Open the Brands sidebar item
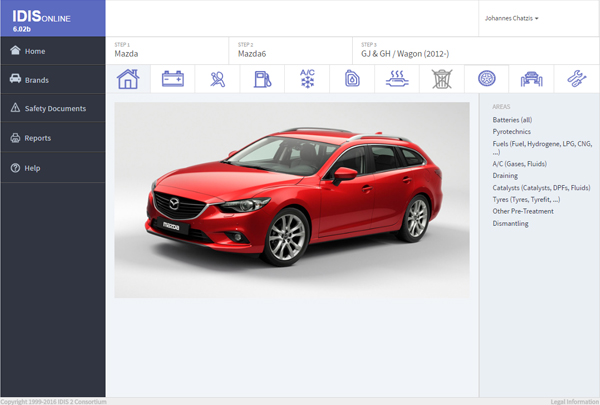Image resolution: width=600 pixels, height=405 pixels. tap(53, 80)
